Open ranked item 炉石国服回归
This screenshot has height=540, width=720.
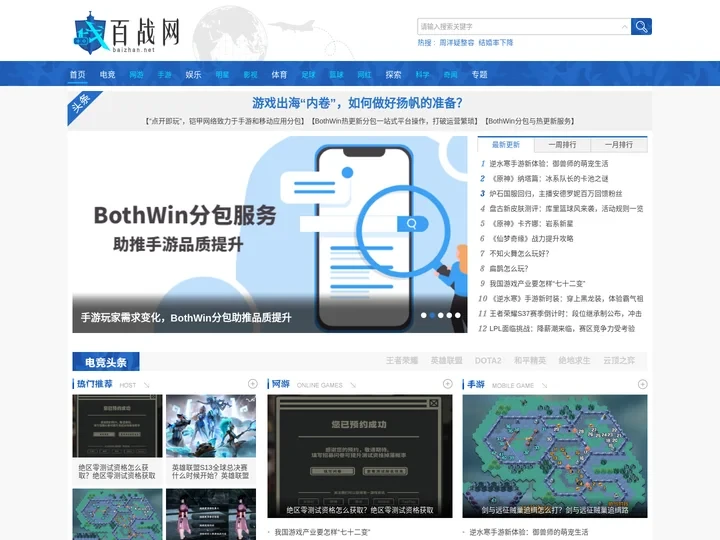click(x=556, y=194)
